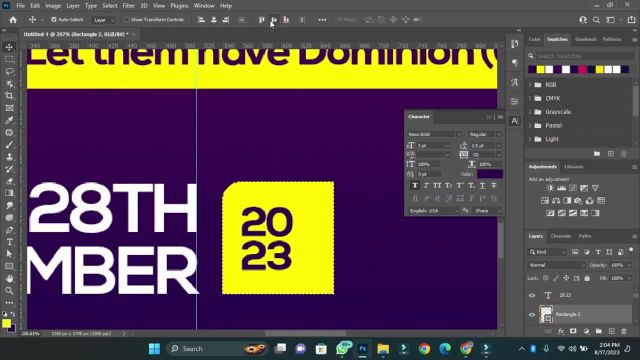Add Brightness/Contrast adjustment icon

pyautogui.click(x=550, y=188)
